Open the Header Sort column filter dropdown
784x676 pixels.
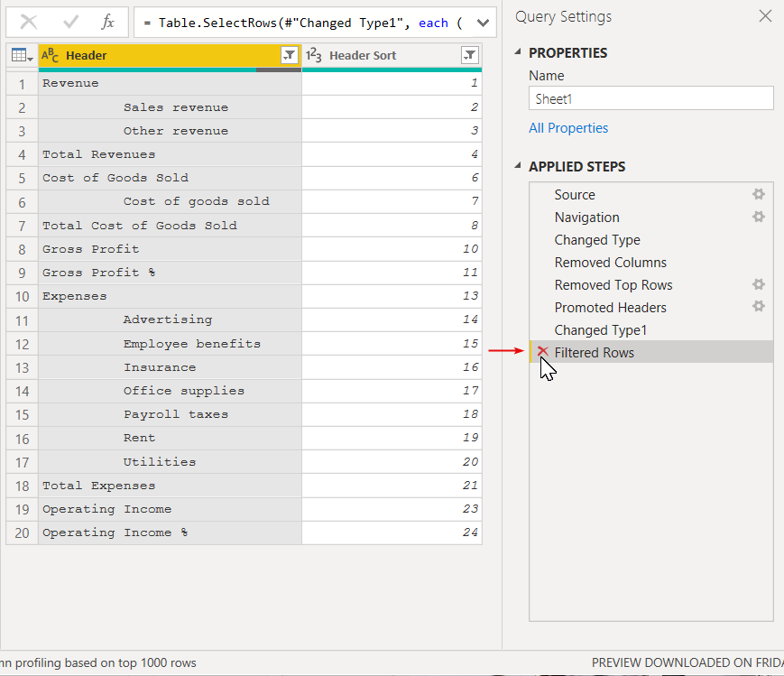(x=469, y=56)
